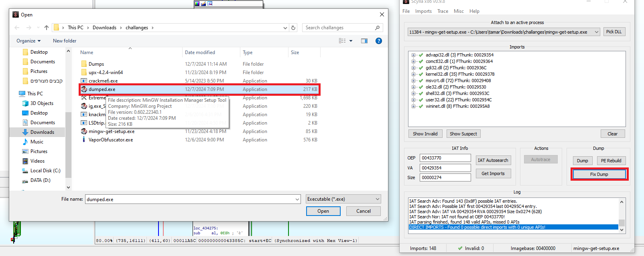Click PE Rebuild button
644x256 pixels.
611,161
